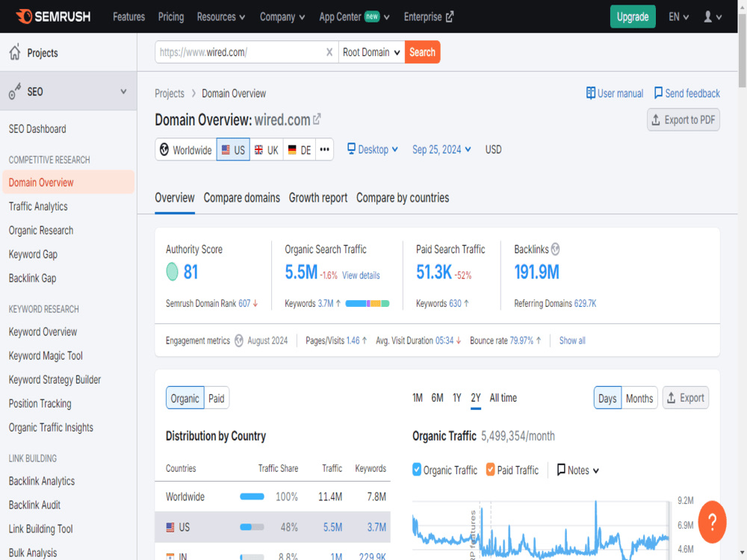Click Projects breadcrumb link
This screenshot has width=747, height=560.
tap(169, 93)
